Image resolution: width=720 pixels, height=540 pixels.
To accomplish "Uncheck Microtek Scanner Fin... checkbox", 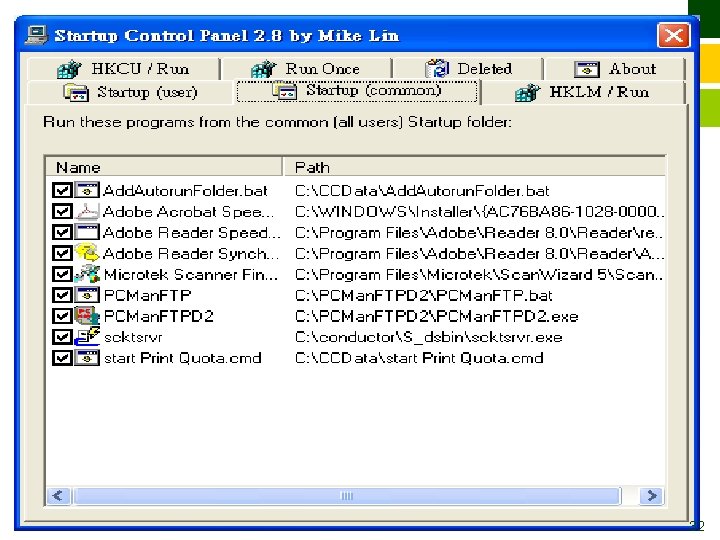I will pos(62,274).
